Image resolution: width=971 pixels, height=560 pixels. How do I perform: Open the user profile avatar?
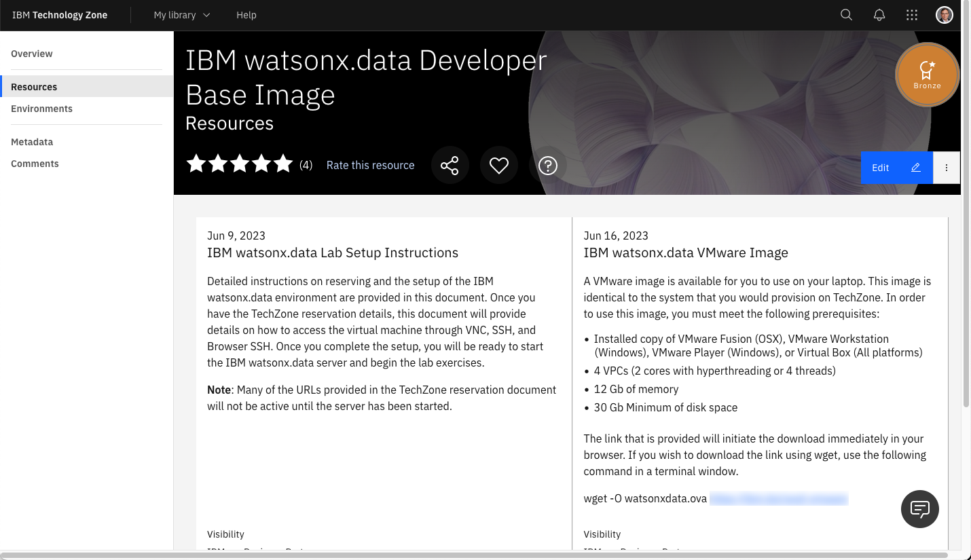click(x=945, y=15)
